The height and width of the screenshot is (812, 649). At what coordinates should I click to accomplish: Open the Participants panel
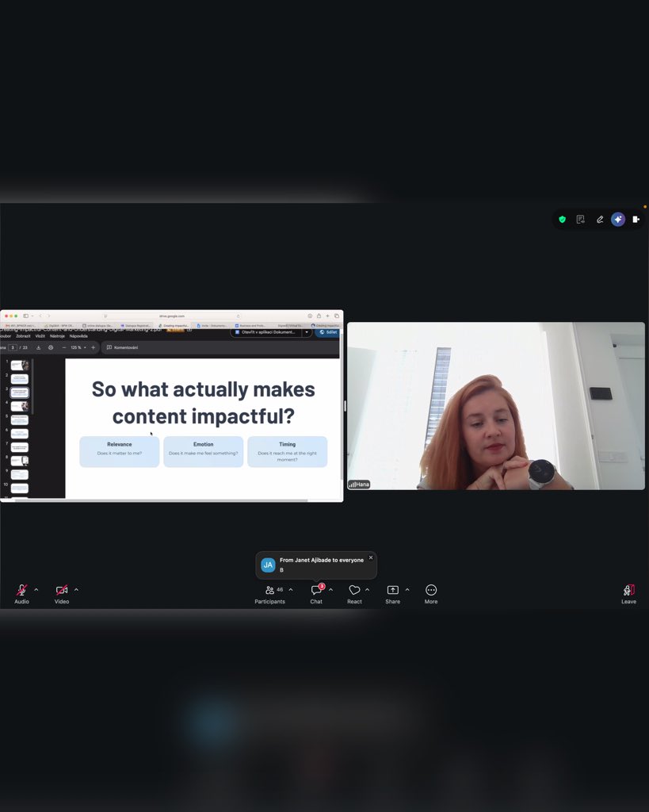point(269,593)
